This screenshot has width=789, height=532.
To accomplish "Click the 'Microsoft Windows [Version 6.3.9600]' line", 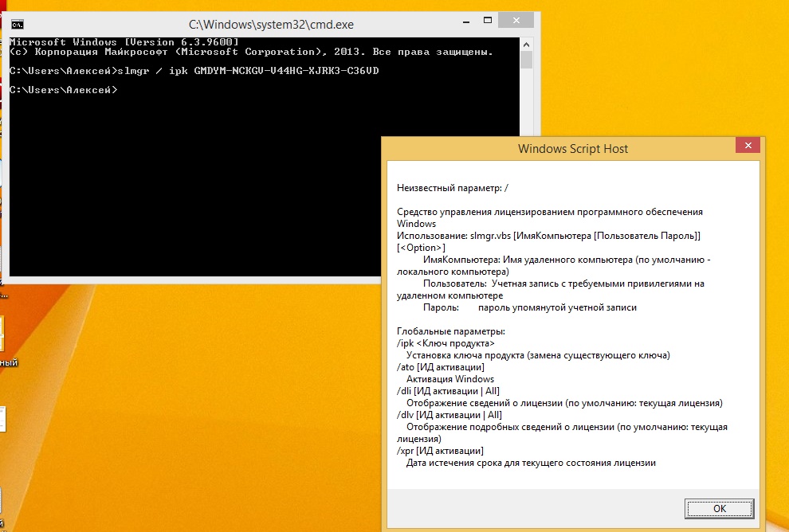I will (124, 41).
